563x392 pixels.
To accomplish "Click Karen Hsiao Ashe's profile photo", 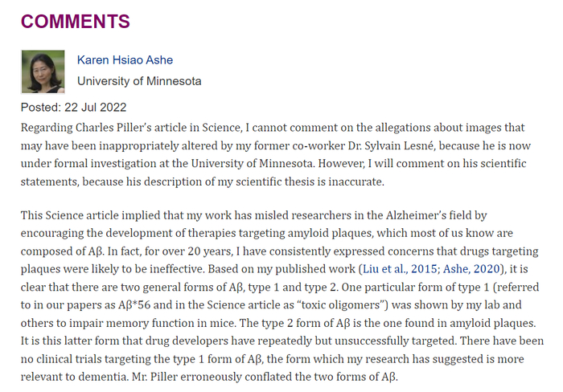I will [x=42, y=71].
